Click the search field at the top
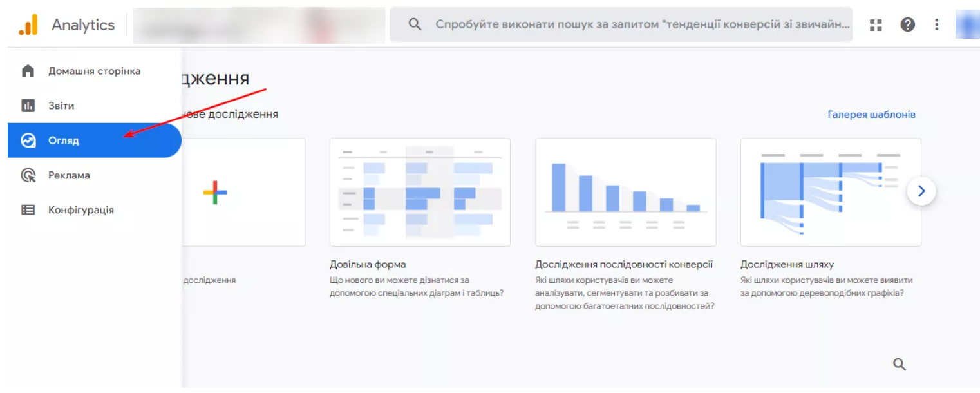This screenshot has height=393, width=980. point(621,24)
